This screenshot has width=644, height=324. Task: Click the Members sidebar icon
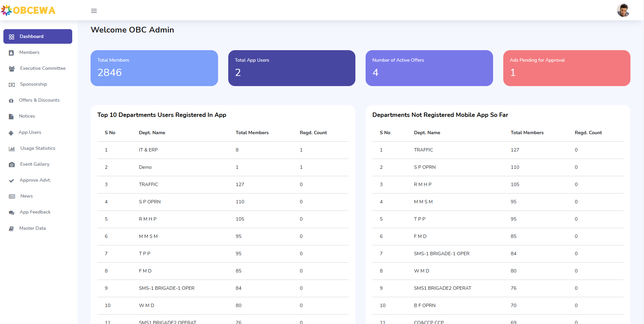pyautogui.click(x=12, y=53)
